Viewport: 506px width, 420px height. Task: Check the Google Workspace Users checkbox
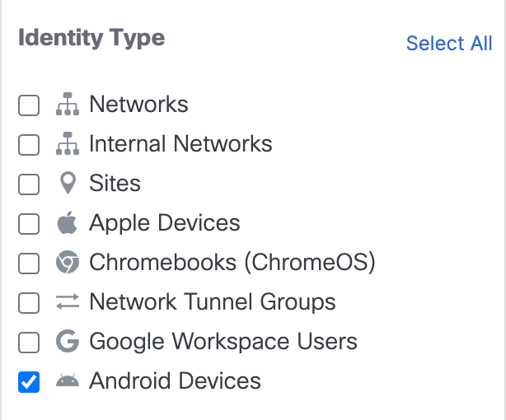(29, 343)
